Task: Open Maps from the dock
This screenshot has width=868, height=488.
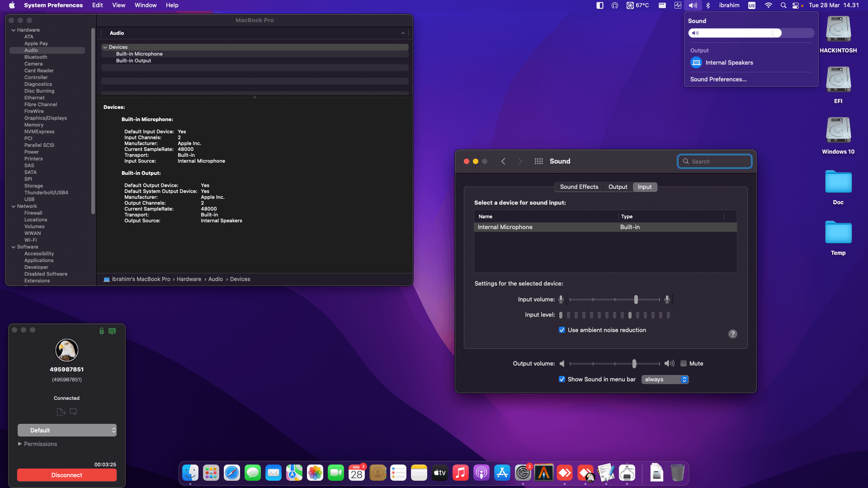Action: tap(294, 473)
